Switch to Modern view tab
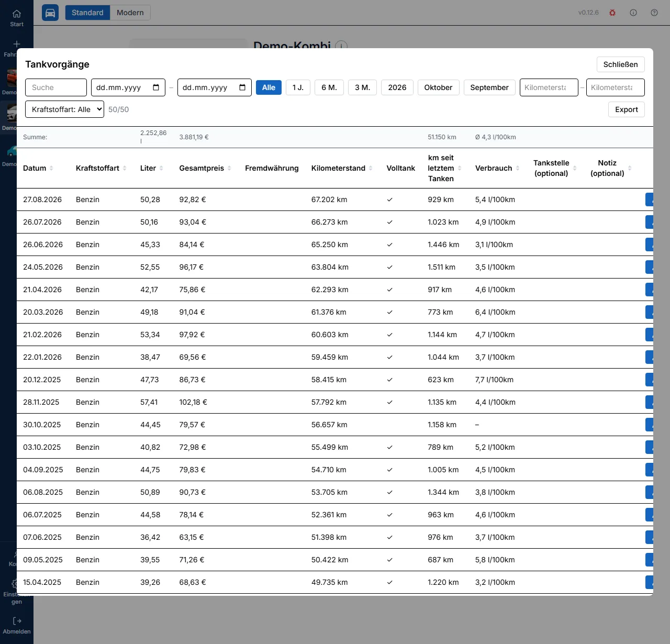 click(130, 13)
